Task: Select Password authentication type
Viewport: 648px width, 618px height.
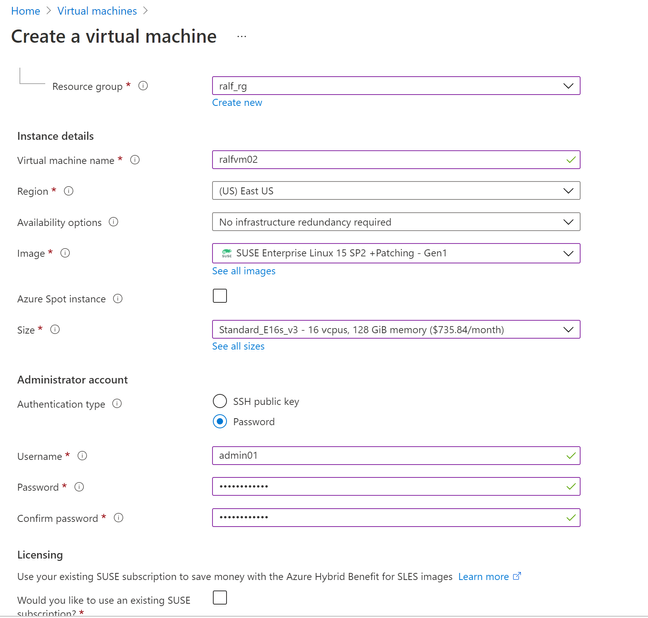Action: [220, 422]
